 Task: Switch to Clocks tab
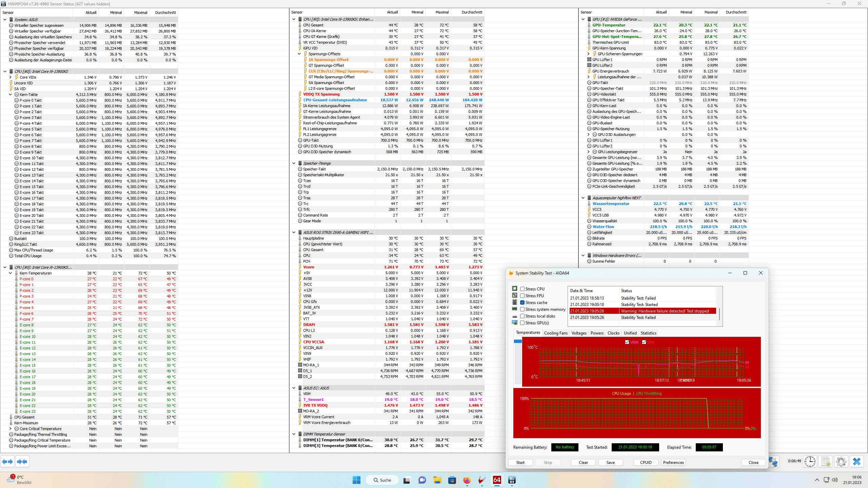click(x=613, y=333)
